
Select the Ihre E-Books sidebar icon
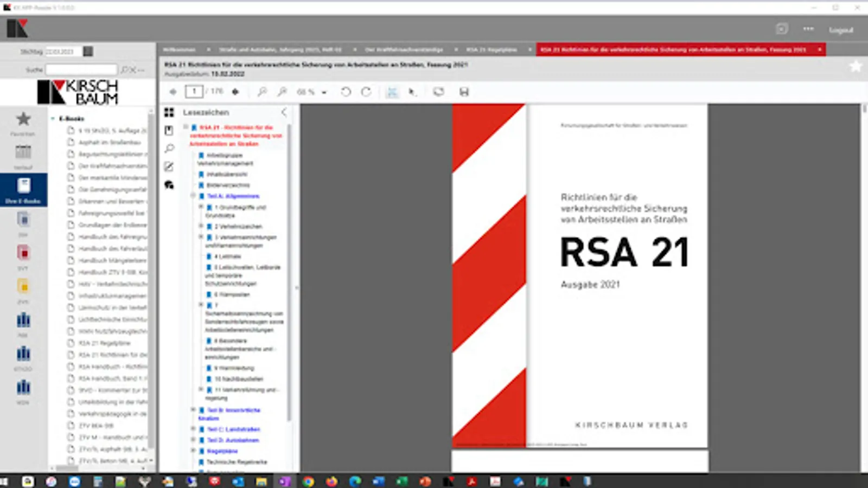[x=23, y=190]
